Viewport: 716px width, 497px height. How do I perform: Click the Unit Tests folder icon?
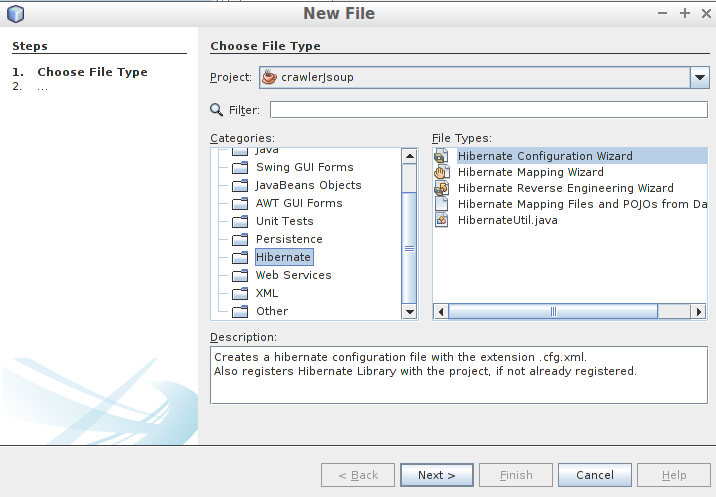click(240, 222)
